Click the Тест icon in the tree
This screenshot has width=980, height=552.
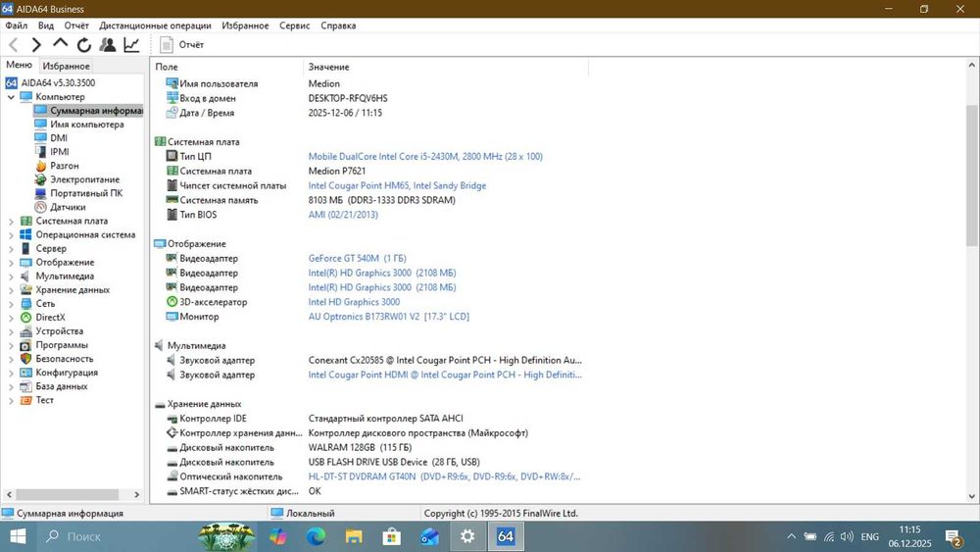[25, 399]
